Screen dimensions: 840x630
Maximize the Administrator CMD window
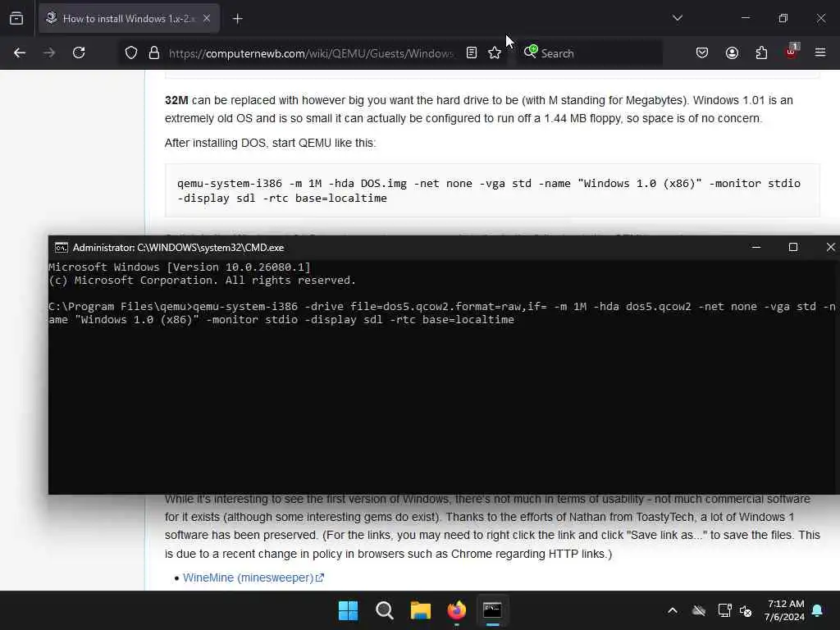click(793, 247)
